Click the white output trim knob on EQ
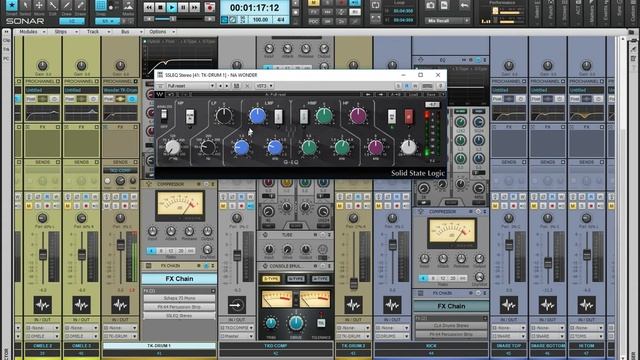The height and width of the screenshot is (360, 640). point(408,147)
